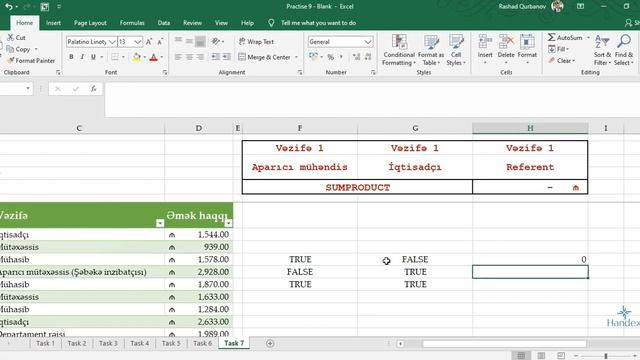Click Merge & Center
This screenshot has width=640, height=360.
(x=264, y=57)
